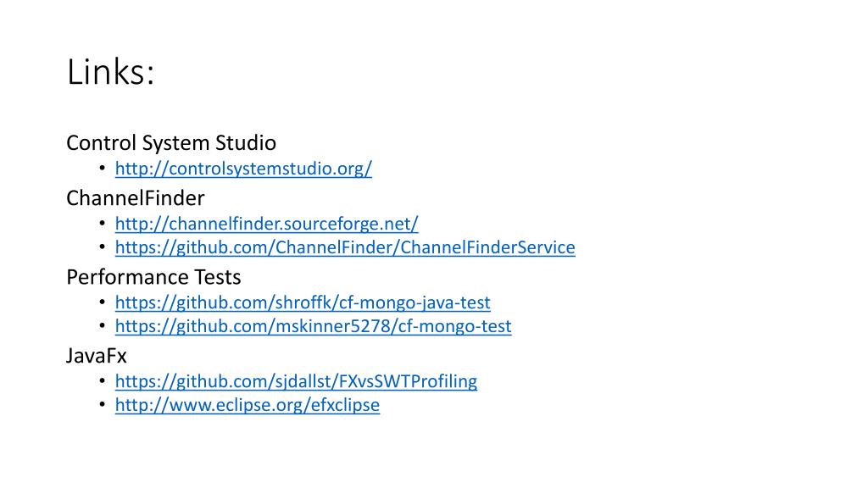Click the bullet beside the mskinner5278 link
This screenshot has width=868, height=488.
tap(103, 324)
